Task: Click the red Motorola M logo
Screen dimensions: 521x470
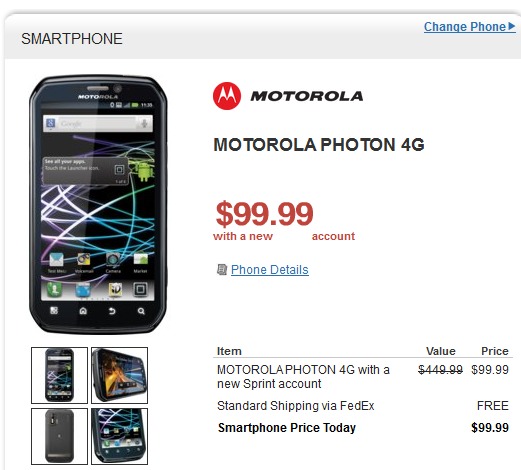Action: coord(227,96)
